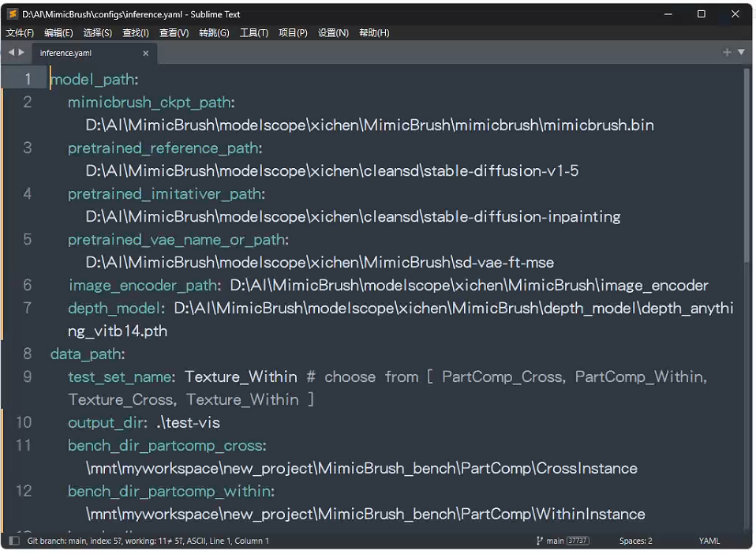Open the main branch indicator in status bar
Screen dimensions: 756x554
[563, 541]
